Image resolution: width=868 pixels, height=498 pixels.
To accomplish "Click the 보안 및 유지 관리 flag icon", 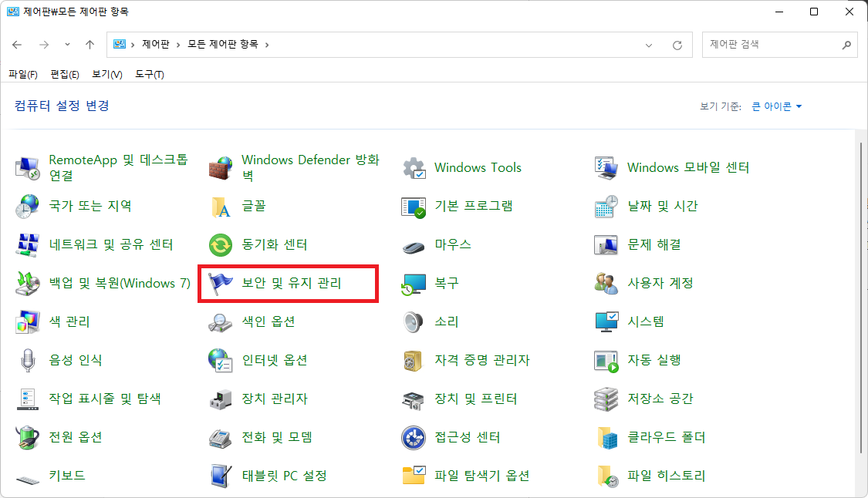I will point(221,284).
